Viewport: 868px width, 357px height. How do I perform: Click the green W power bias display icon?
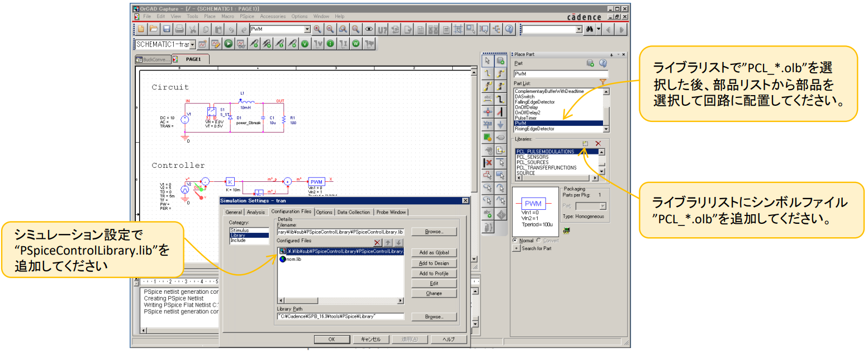[356, 44]
